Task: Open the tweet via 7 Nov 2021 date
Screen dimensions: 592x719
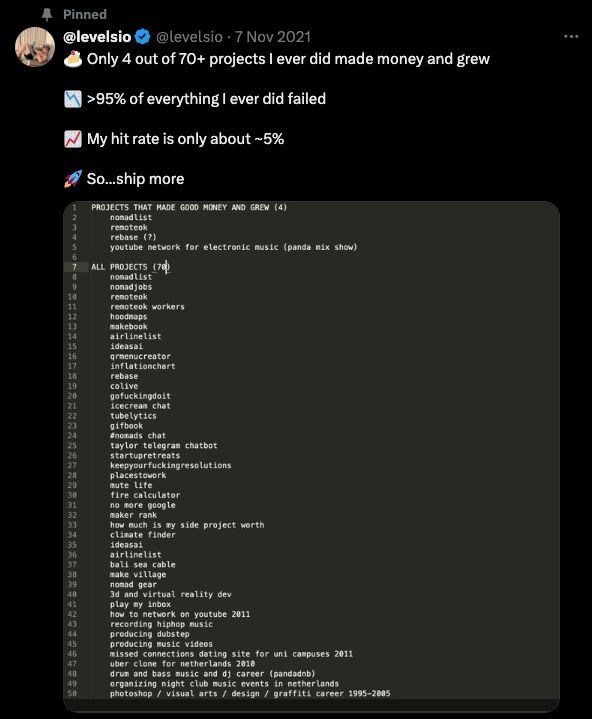Action: point(273,37)
